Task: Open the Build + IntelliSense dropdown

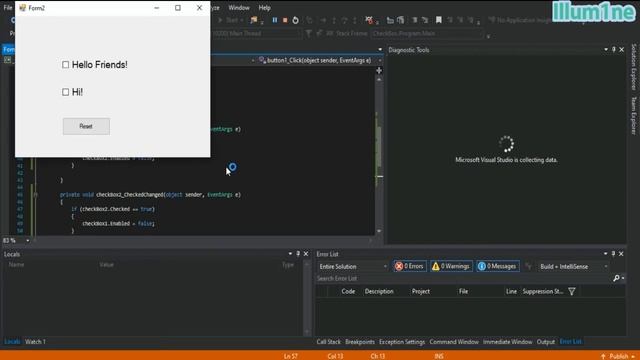Action: pyautogui.click(x=573, y=267)
